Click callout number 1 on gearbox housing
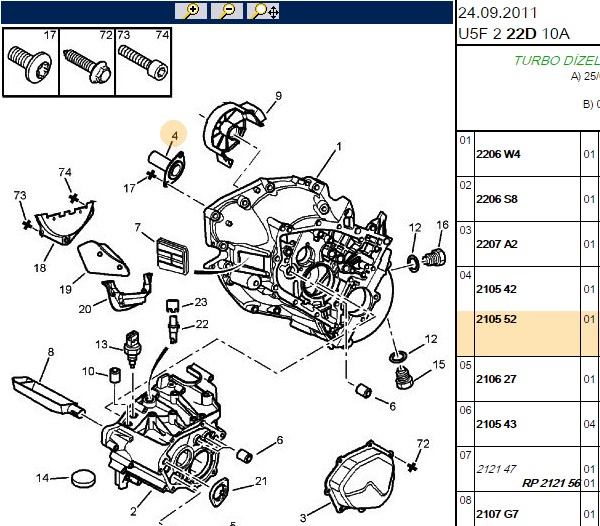The height and width of the screenshot is (526, 600). [x=339, y=147]
